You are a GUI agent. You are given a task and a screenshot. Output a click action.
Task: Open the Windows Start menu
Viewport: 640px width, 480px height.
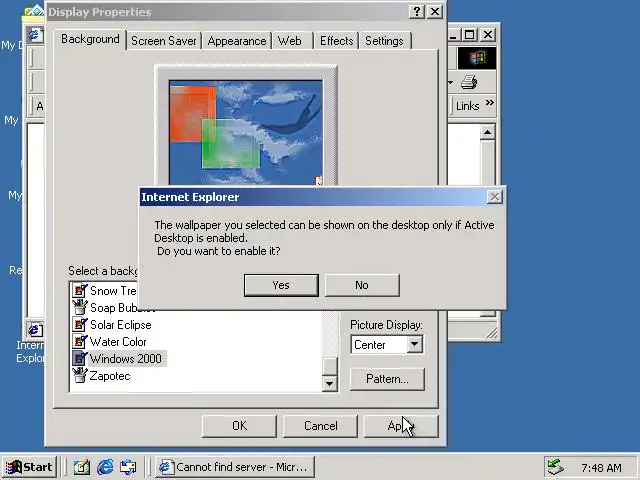coord(29,467)
